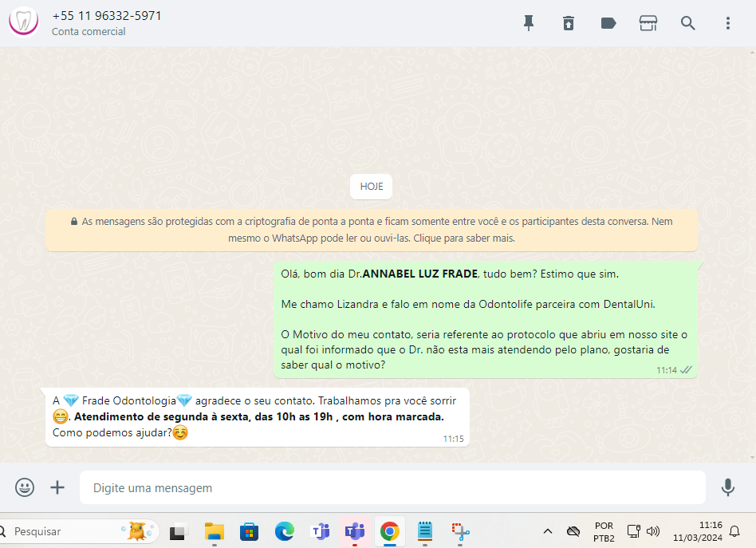Click the plus attach icon
Image resolution: width=756 pixels, height=548 pixels.
(x=57, y=487)
